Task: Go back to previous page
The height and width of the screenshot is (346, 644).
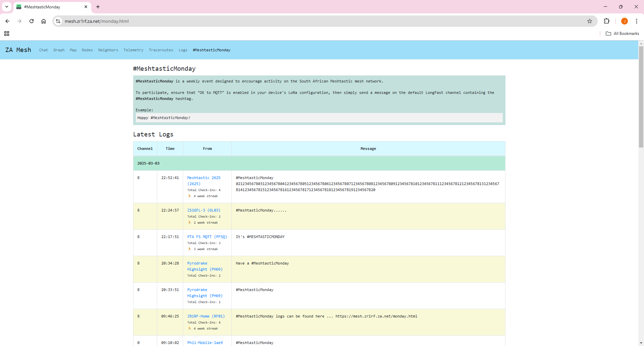Action: [x=7, y=21]
